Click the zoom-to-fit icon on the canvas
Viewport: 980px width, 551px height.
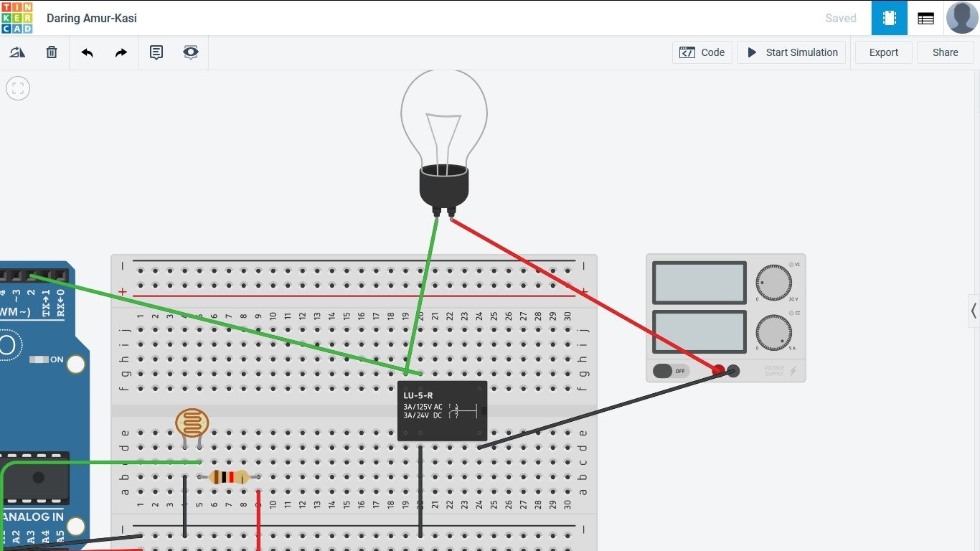17,88
